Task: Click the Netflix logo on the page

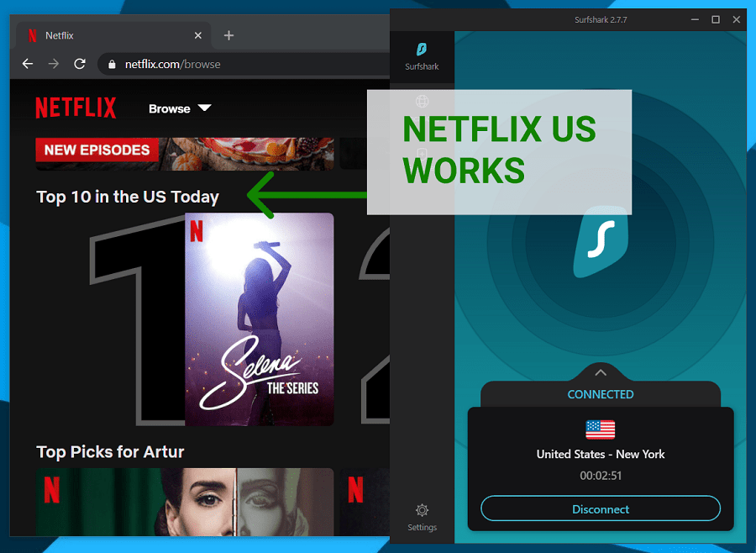Action: pyautogui.click(x=76, y=108)
